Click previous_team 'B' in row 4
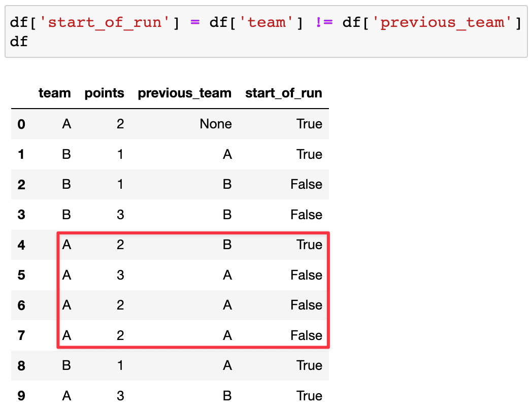Screen dimensions: 532x410 [x=227, y=245]
